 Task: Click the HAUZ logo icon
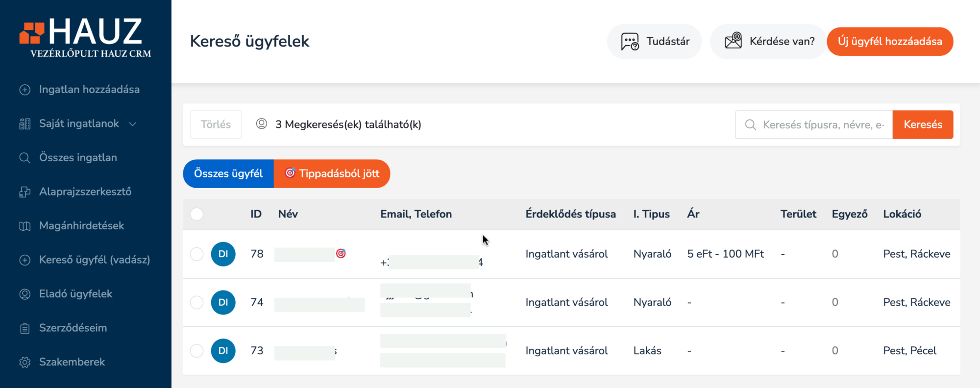click(32, 33)
